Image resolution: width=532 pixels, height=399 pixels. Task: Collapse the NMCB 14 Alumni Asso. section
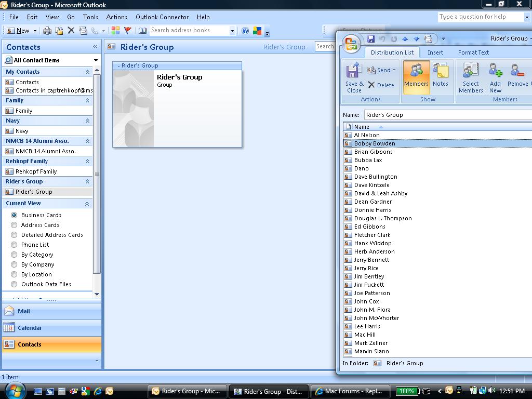click(x=87, y=141)
